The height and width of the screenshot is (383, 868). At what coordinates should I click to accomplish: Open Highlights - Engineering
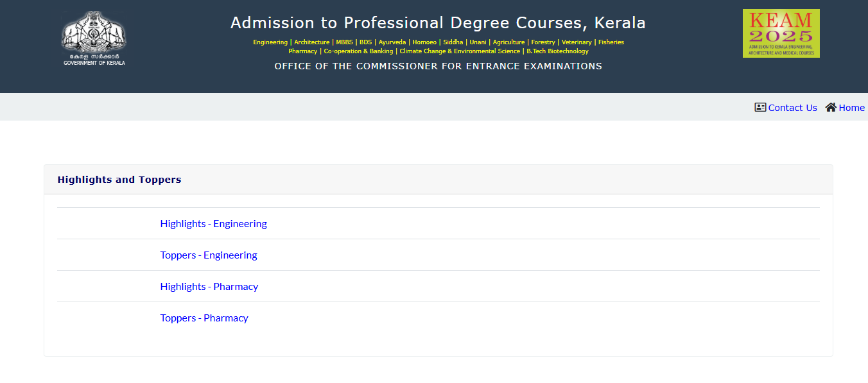213,223
